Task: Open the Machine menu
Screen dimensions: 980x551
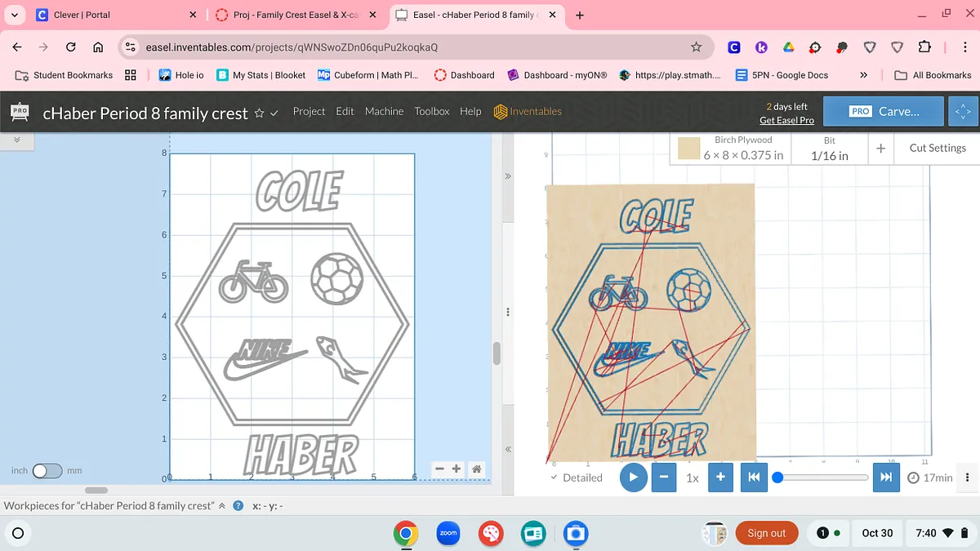Action: pos(384,111)
